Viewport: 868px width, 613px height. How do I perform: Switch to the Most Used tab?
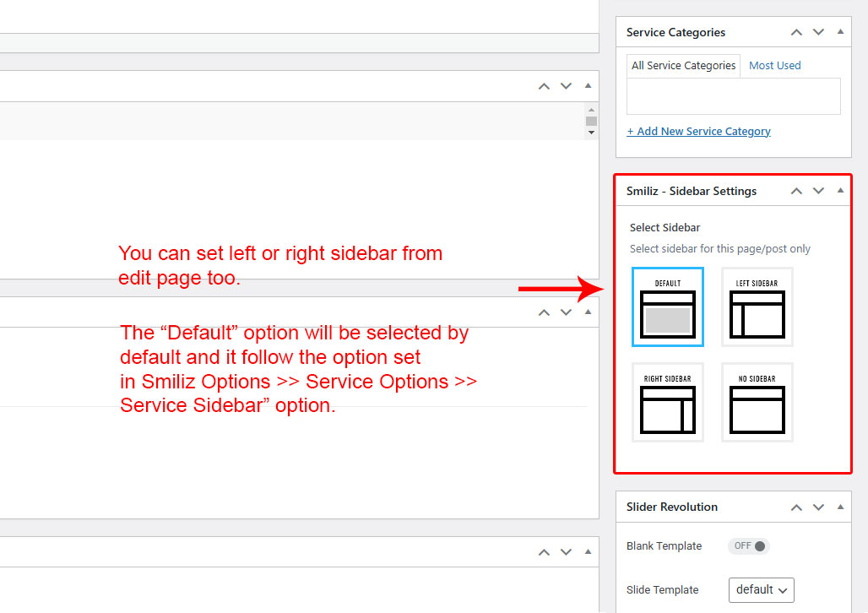click(x=774, y=65)
